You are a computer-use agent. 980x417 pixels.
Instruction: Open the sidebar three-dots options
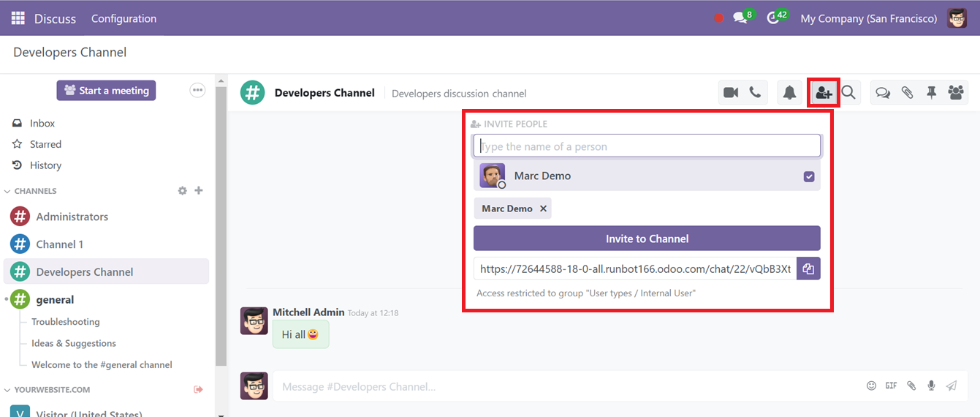click(197, 90)
